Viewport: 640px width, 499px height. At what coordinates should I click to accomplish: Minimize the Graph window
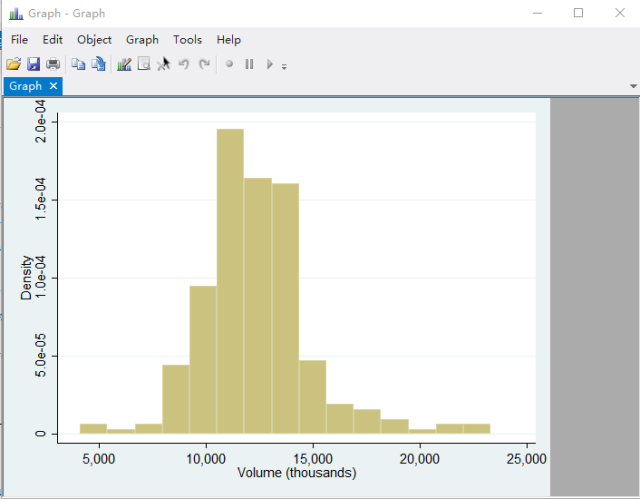(538, 13)
